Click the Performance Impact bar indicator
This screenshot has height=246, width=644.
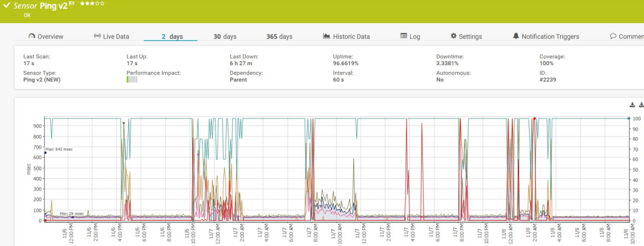[x=132, y=80]
